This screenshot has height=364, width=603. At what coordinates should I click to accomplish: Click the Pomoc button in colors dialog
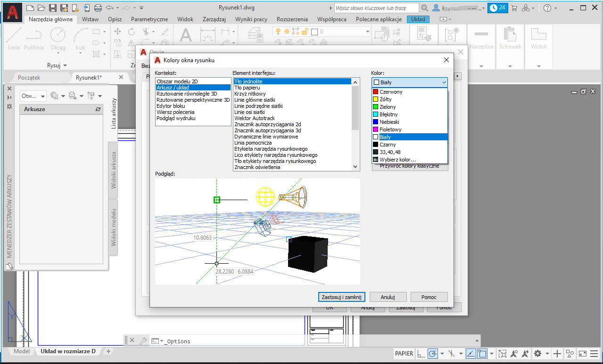coord(429,297)
